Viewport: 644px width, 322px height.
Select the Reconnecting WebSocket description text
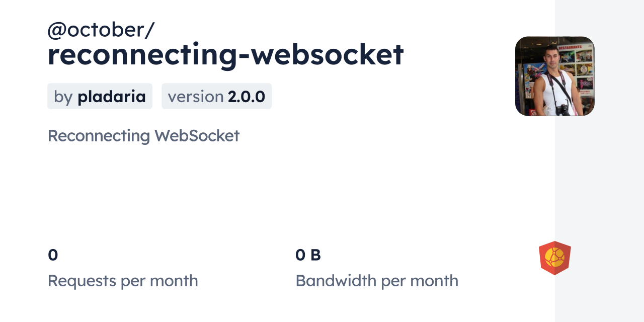[x=143, y=136]
